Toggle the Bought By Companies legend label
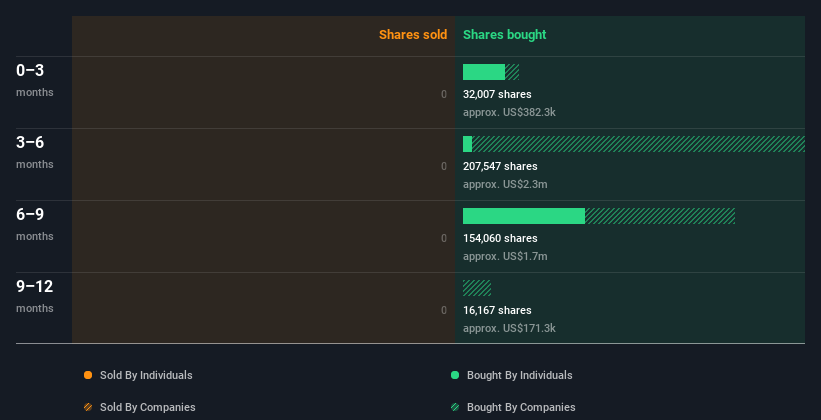The height and width of the screenshot is (420, 821). coord(521,407)
